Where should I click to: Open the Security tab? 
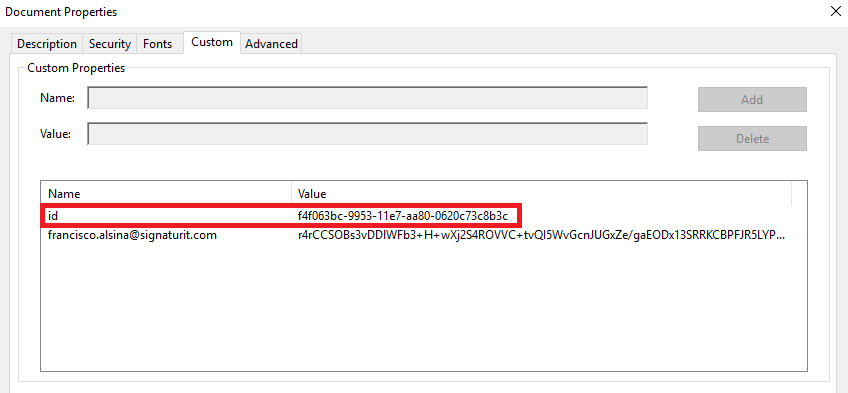(x=110, y=44)
